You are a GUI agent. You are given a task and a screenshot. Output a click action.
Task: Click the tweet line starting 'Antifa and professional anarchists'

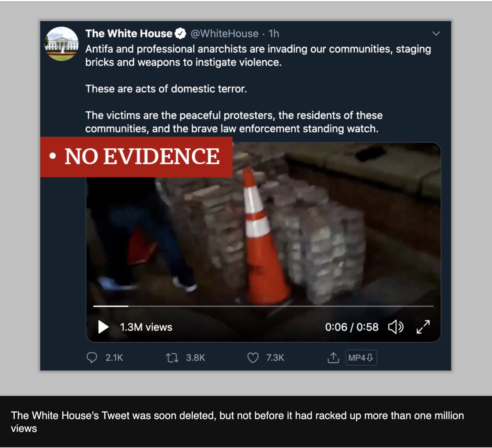(258, 49)
